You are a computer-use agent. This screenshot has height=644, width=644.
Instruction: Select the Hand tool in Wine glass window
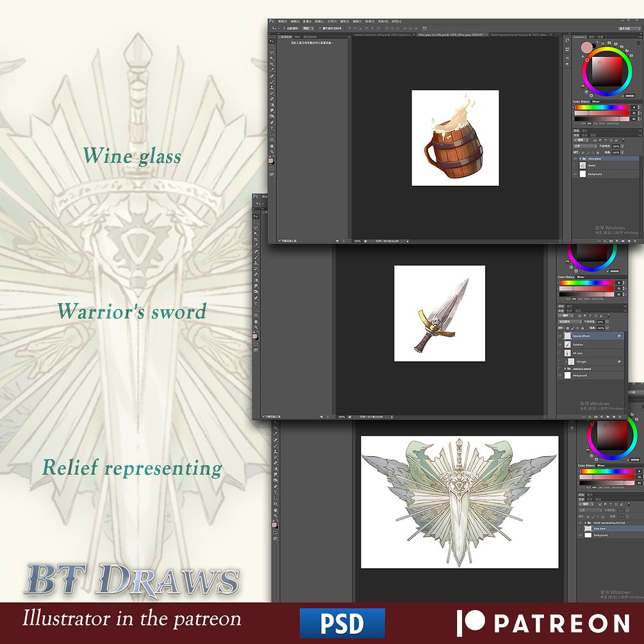[272, 146]
